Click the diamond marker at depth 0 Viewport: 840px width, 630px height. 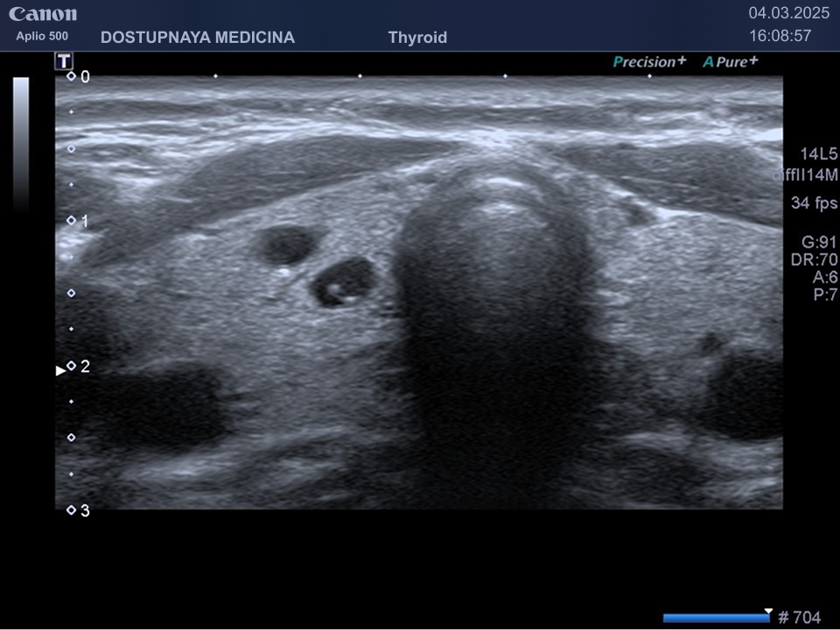[x=71, y=76]
